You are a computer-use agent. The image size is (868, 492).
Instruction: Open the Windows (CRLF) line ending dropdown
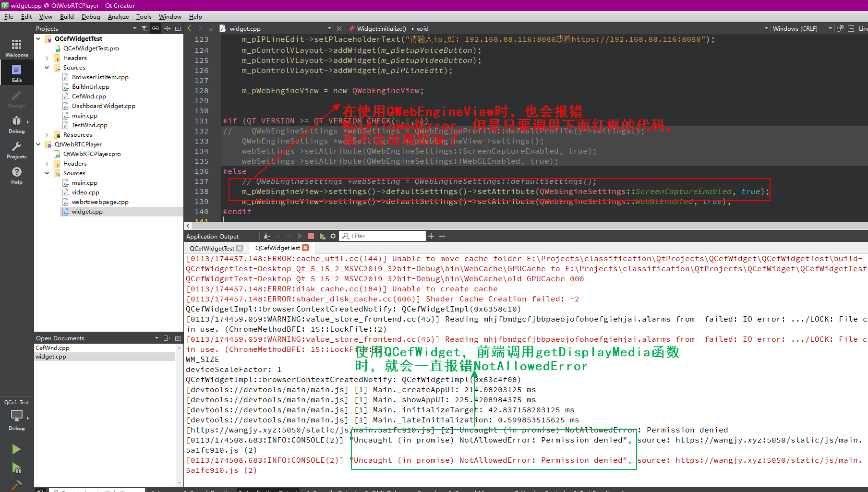830,28
